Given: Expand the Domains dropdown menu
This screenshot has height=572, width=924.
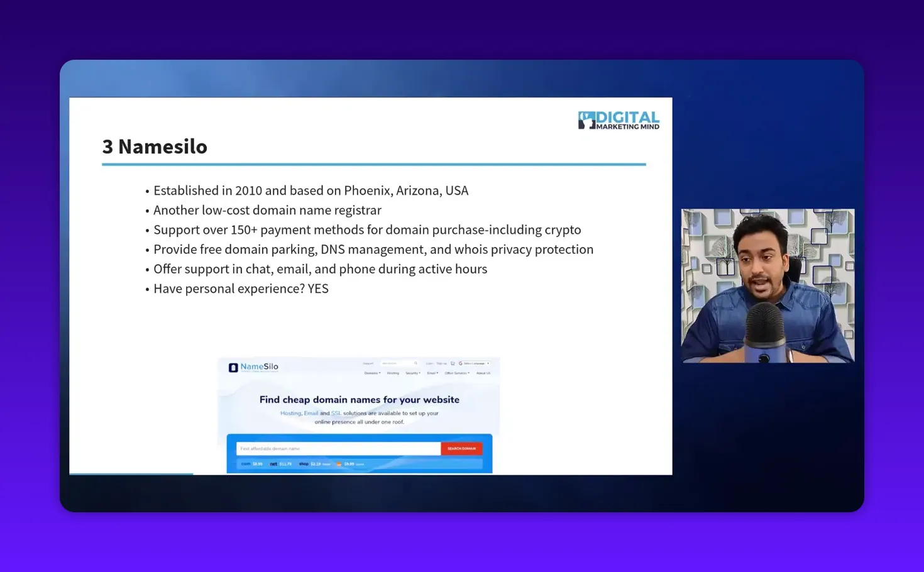Looking at the screenshot, I should (373, 373).
